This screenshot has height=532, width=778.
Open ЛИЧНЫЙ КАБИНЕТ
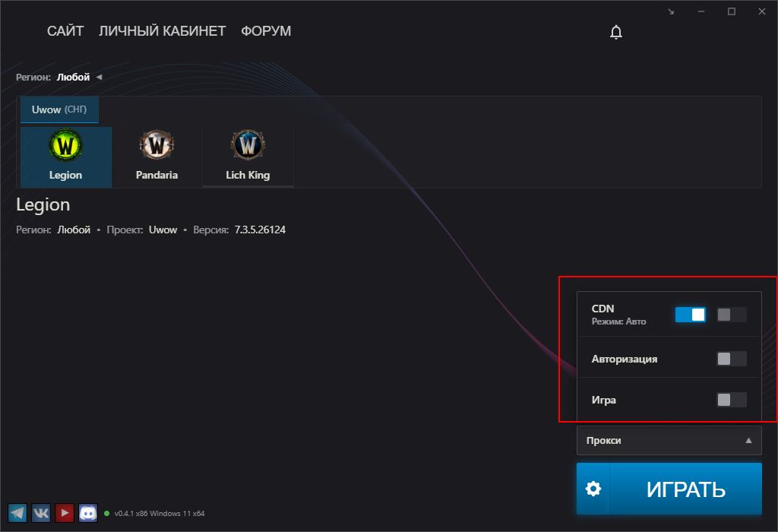(163, 30)
